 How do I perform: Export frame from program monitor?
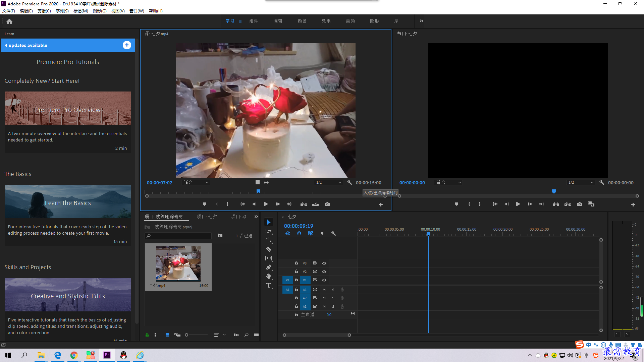pyautogui.click(x=580, y=204)
